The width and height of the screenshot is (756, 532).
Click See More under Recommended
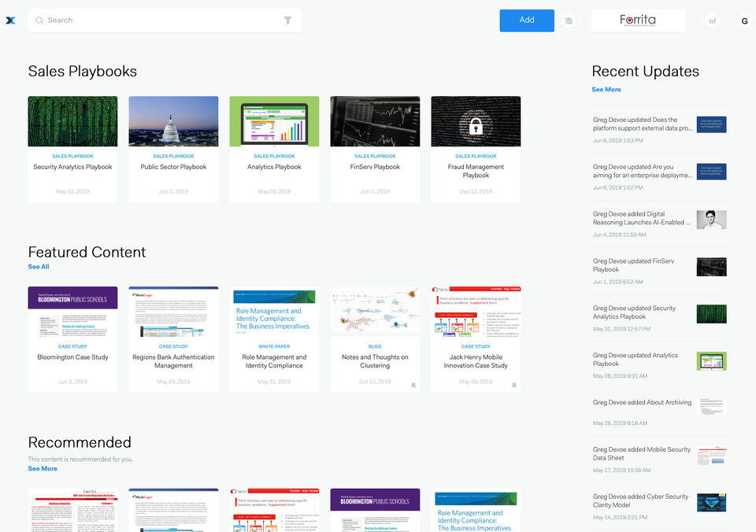point(43,468)
